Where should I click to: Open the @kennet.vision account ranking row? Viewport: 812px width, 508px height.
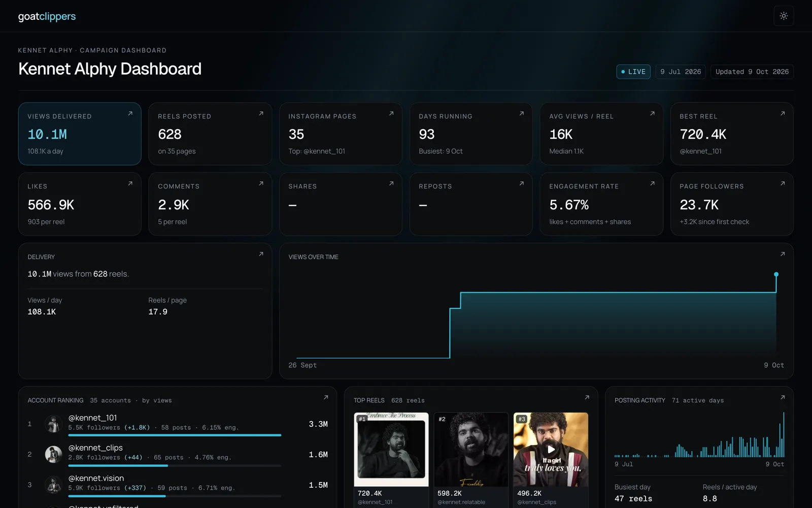(x=178, y=485)
